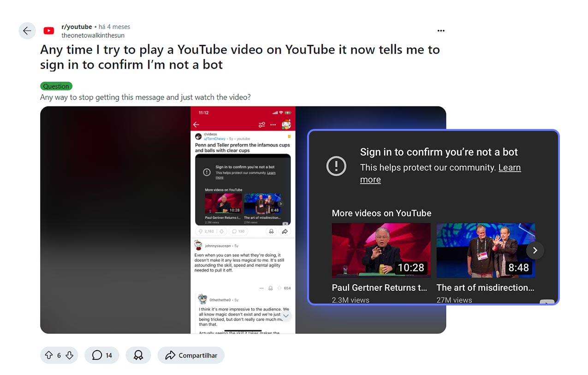
Task: Click the down chevron button in the phone screenshot
Action: click(286, 316)
